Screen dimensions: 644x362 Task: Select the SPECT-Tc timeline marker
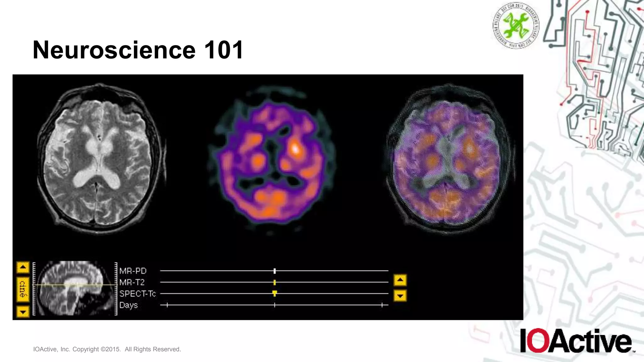tap(275, 293)
